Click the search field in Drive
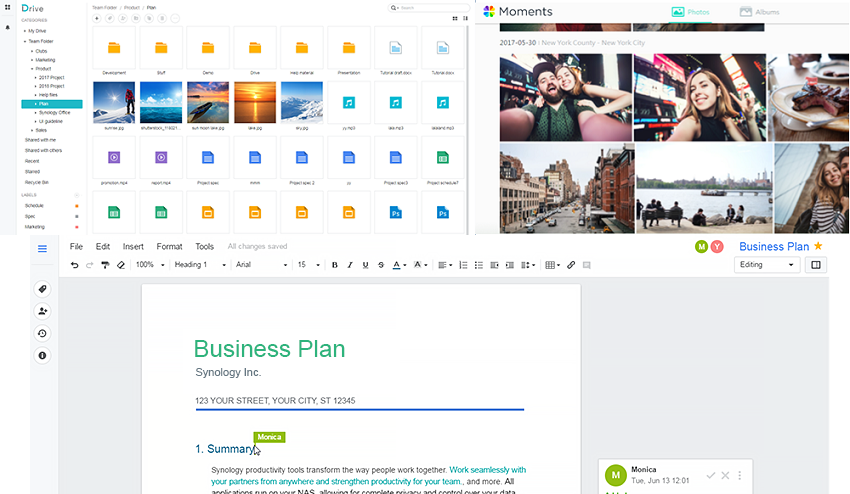Screen dimensions: 850x494 click(x=429, y=8)
